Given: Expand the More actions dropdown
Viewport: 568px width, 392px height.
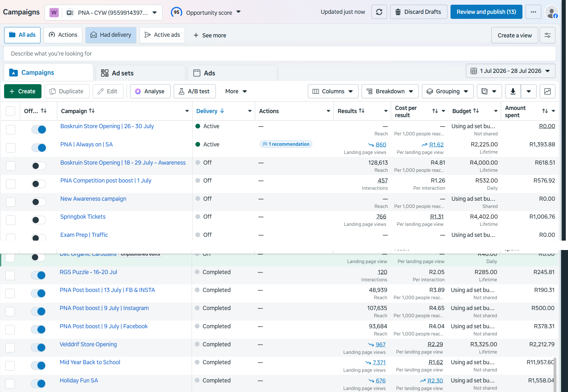Looking at the screenshot, I should tap(236, 91).
